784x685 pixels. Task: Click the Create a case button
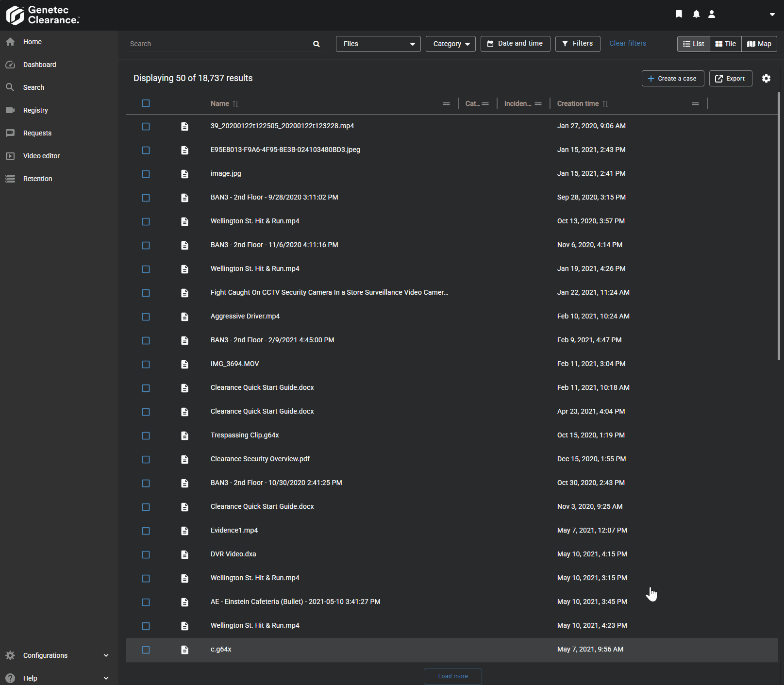672,79
